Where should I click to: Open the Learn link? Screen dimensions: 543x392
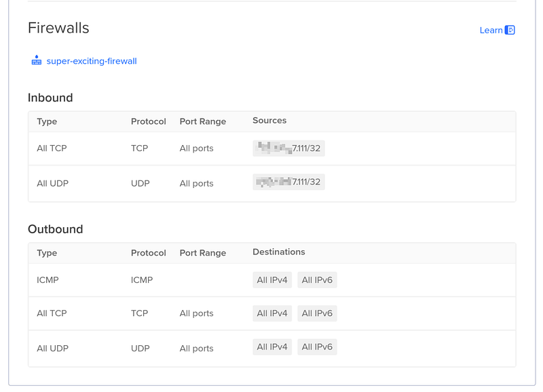pos(491,30)
